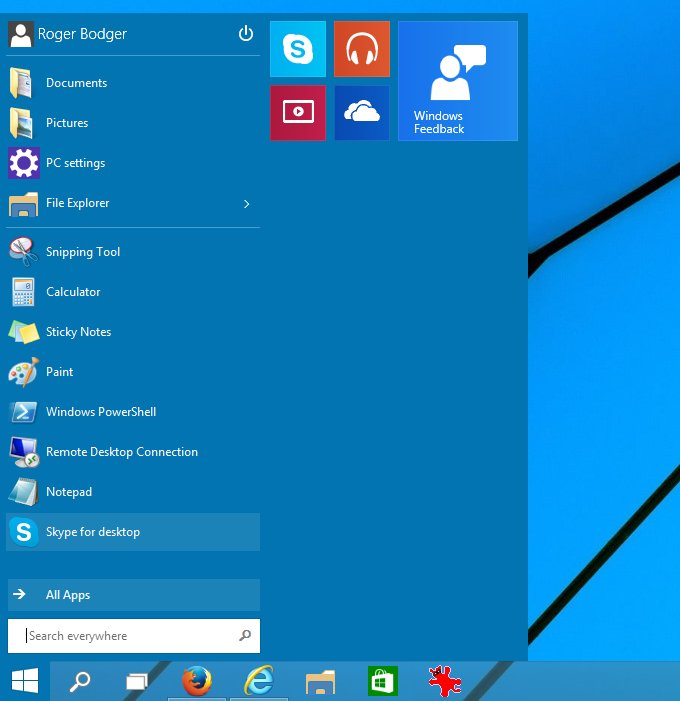This screenshot has width=680, height=701.
Task: Click the Windows PowerShell icon
Action: tap(24, 412)
